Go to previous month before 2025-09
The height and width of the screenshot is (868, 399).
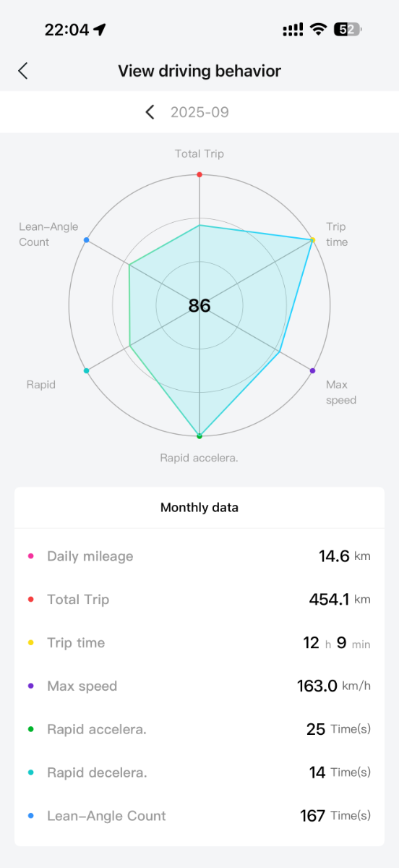[x=150, y=112]
